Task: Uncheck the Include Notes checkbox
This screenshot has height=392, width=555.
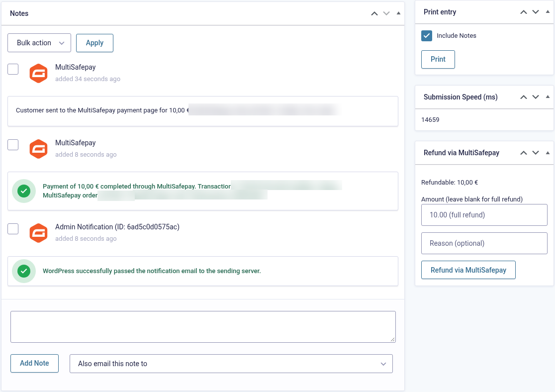Action: (427, 36)
